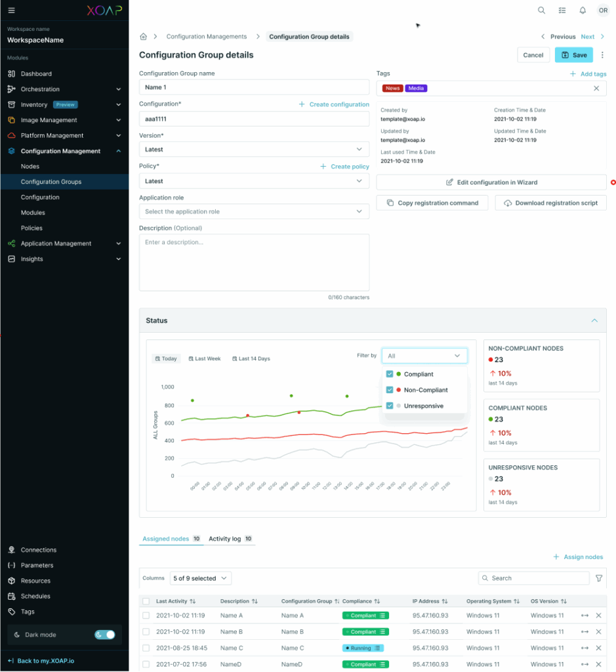Select the Schedules calendar icon in sidebar
This screenshot has height=672, width=616.
12,596
